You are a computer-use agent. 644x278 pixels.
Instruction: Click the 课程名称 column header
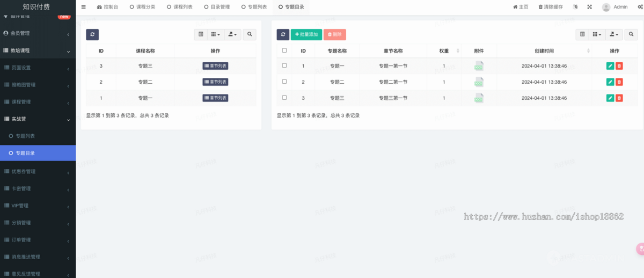145,51
